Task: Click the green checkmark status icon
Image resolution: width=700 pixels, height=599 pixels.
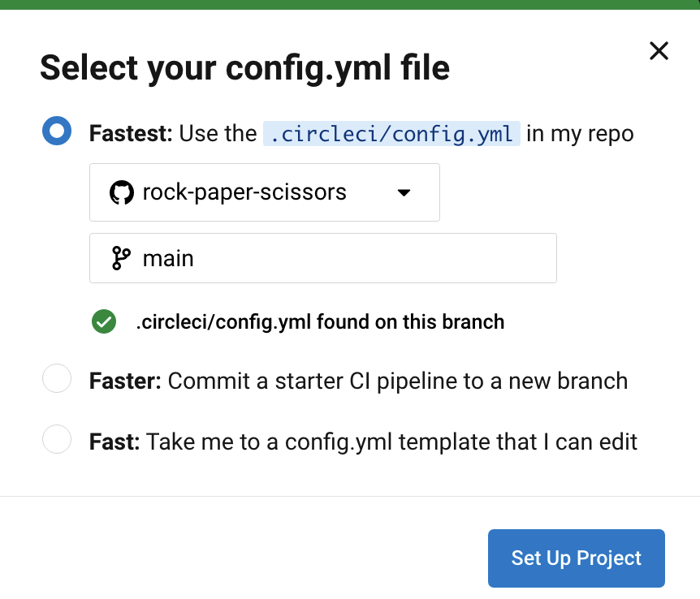Action: [x=103, y=321]
